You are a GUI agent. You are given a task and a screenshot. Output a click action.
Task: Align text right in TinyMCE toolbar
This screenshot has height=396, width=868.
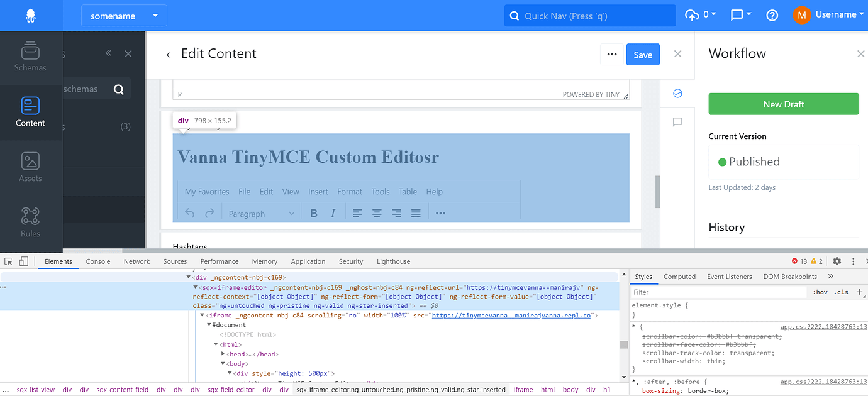tap(396, 214)
